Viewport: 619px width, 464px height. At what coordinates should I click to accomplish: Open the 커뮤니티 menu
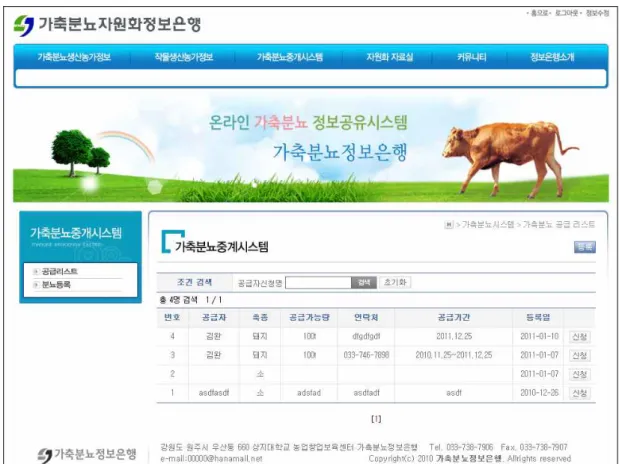(471, 57)
